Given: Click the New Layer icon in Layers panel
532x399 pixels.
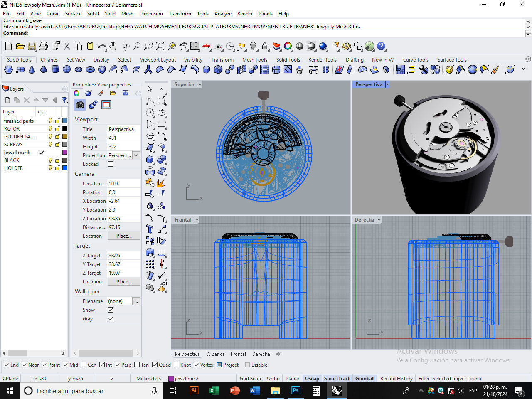Looking at the screenshot, I should click(x=7, y=100).
